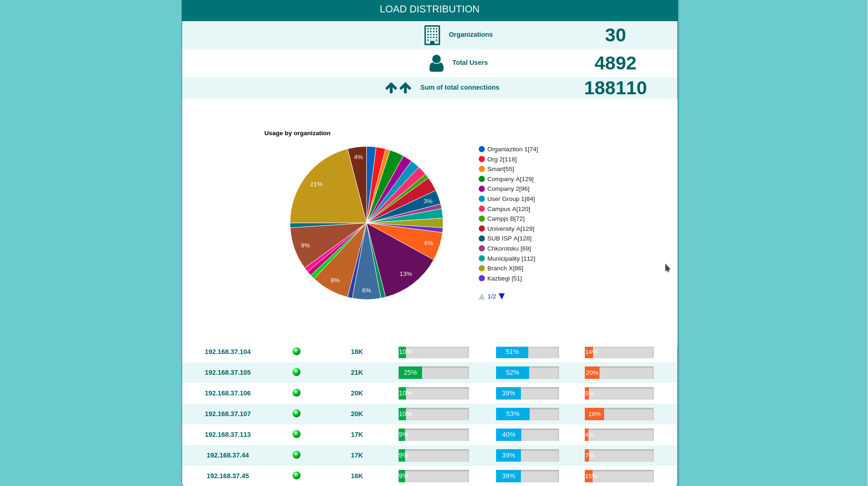Click the 18% orange bar for 192.168.37.107
Screen dimensions: 868x486
(594, 414)
